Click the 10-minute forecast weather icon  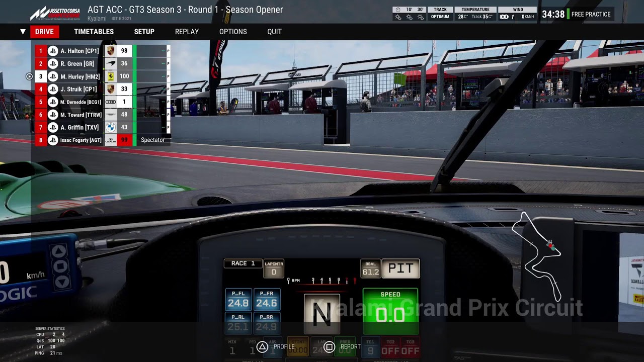tap(409, 17)
